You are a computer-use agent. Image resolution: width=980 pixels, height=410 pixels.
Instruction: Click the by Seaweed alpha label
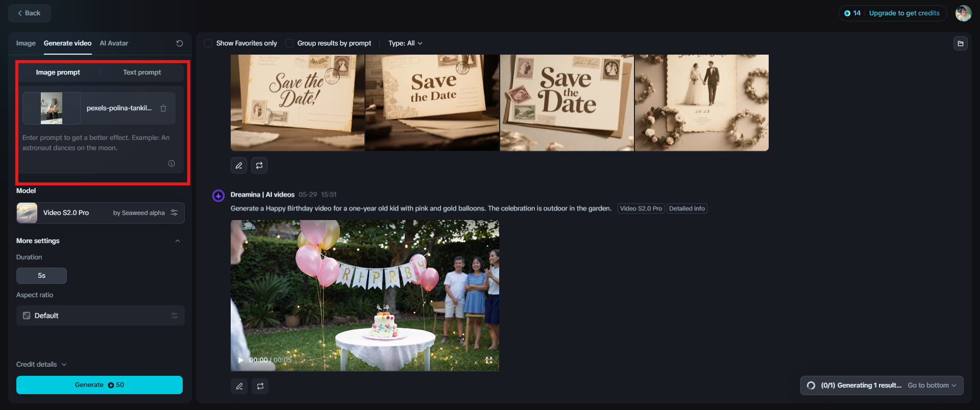click(139, 213)
